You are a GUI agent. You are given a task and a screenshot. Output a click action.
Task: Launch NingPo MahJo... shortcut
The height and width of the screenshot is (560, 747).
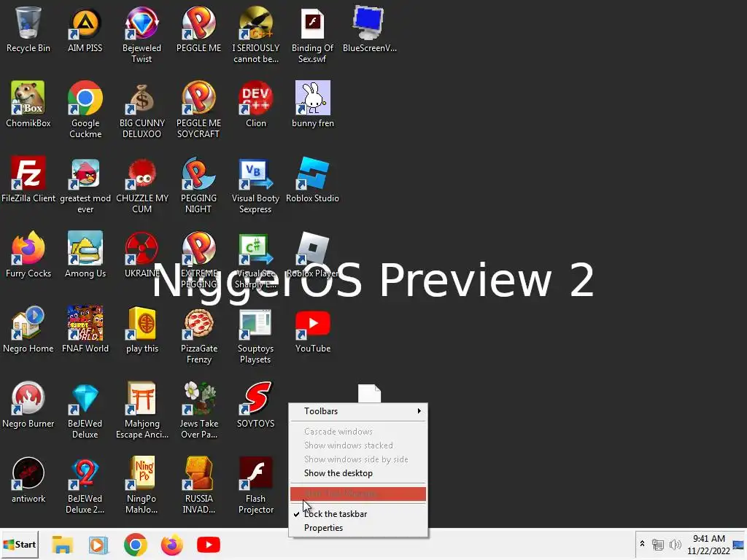coord(142,486)
